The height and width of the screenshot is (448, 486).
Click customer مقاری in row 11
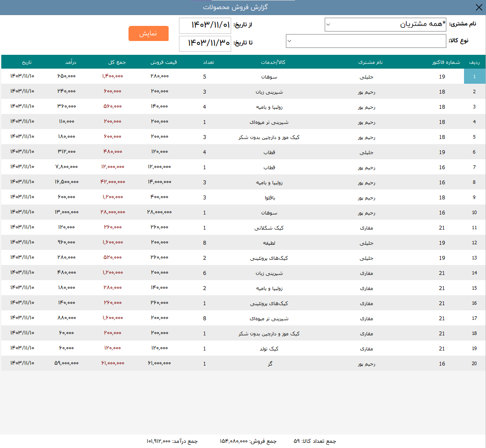(x=367, y=228)
